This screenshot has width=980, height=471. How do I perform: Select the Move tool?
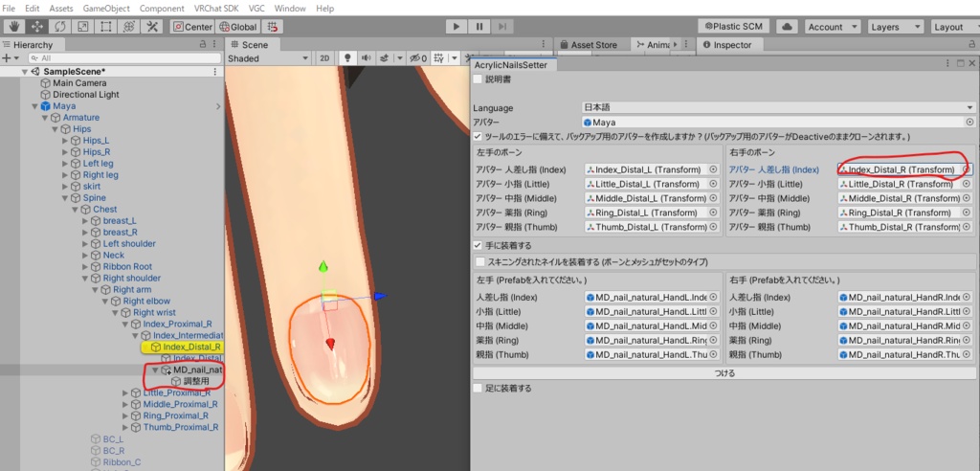coord(37,27)
